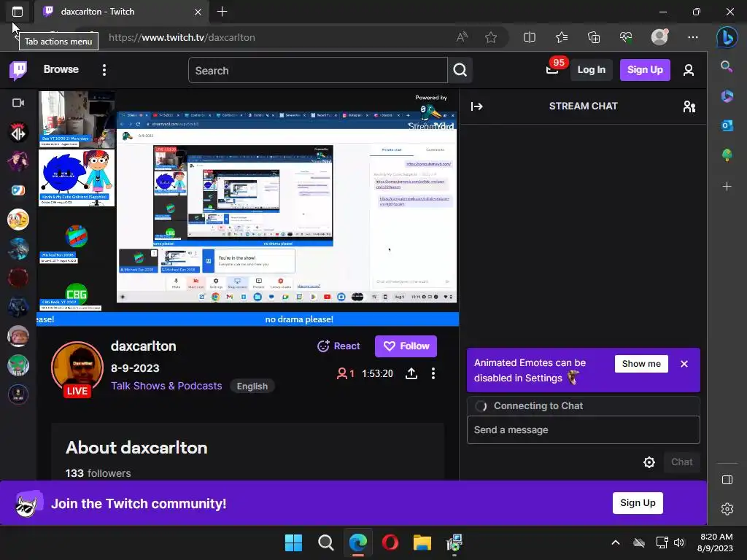747x560 pixels.
Task: Click the Edge sidebar search icon
Action: click(727, 66)
